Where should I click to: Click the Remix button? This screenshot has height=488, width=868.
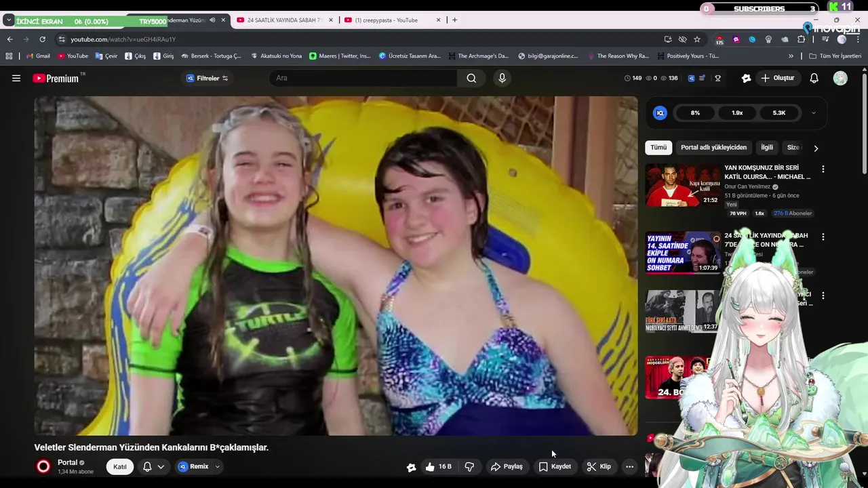(193, 467)
